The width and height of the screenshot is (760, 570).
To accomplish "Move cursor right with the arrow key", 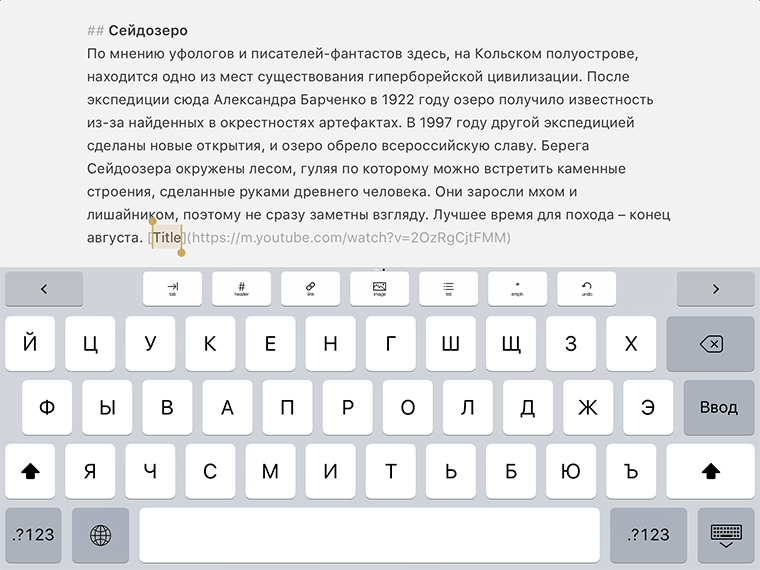I will [x=715, y=289].
